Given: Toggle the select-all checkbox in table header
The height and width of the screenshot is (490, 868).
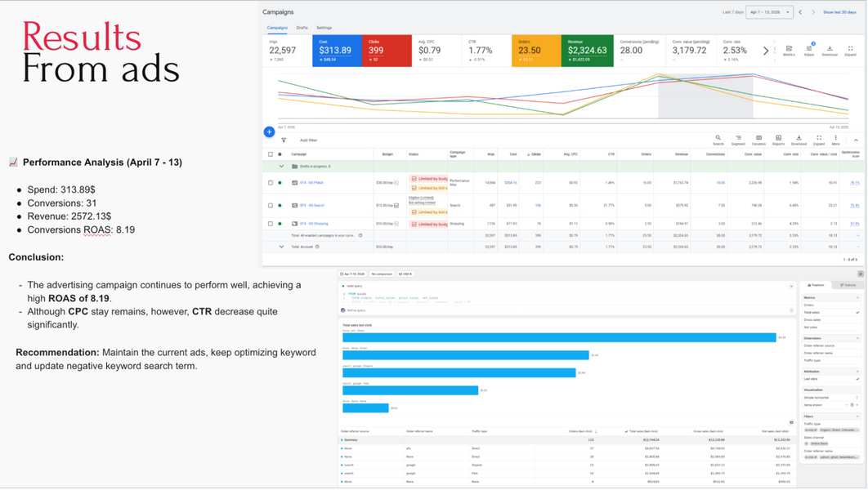Looking at the screenshot, I should coord(271,154).
